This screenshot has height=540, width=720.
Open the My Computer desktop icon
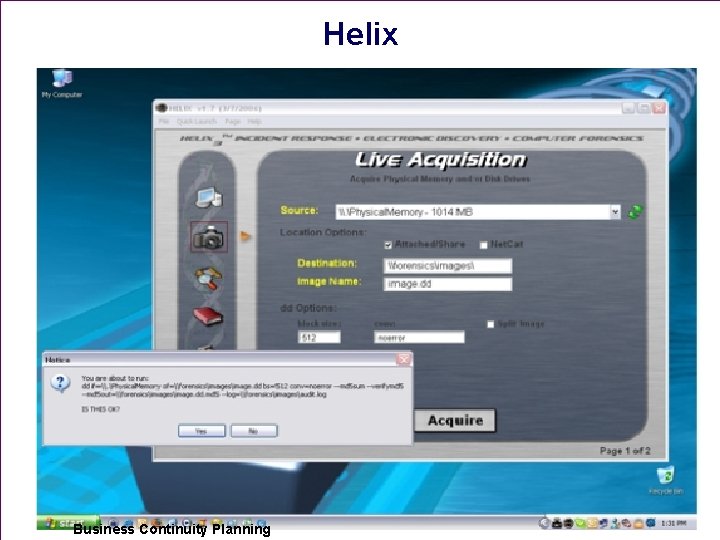coord(62,83)
